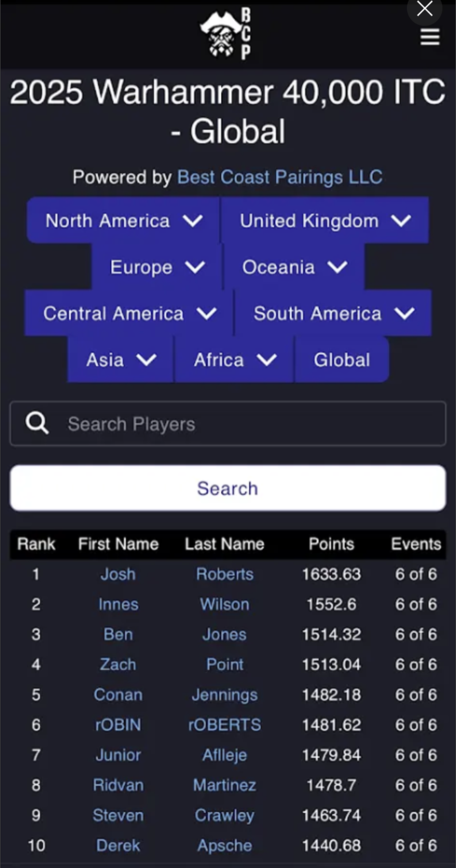Open the Best Coast Pairings LLC link
The image size is (456, 868).
tap(280, 177)
